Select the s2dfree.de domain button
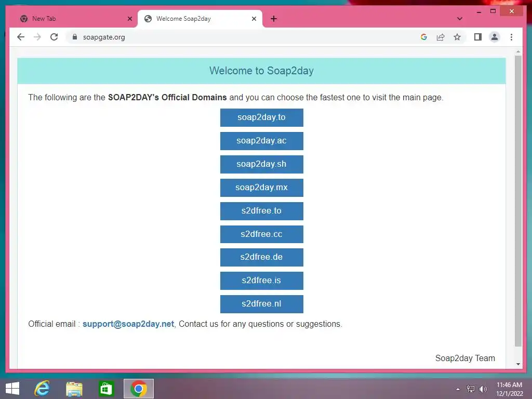 [262, 257]
